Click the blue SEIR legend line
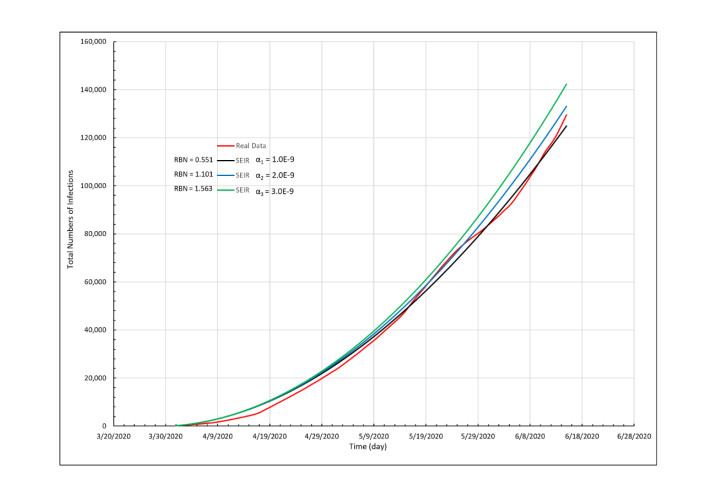717x482 pixels. tap(226, 174)
